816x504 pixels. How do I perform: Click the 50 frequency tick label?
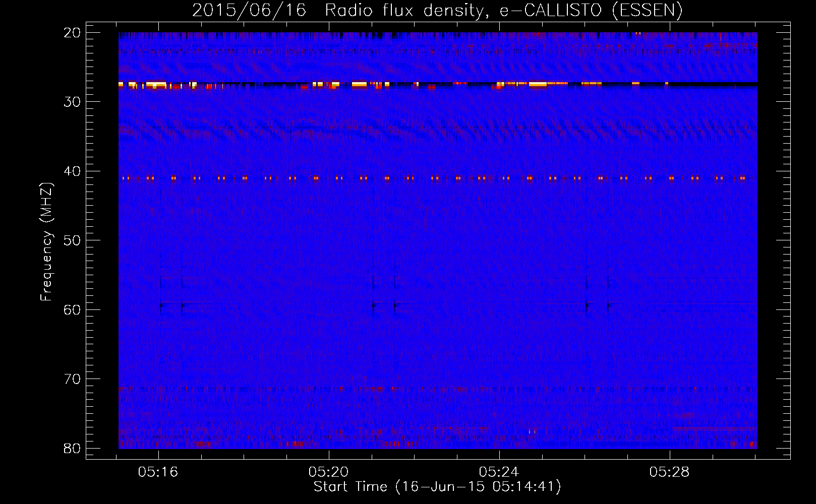(x=73, y=240)
